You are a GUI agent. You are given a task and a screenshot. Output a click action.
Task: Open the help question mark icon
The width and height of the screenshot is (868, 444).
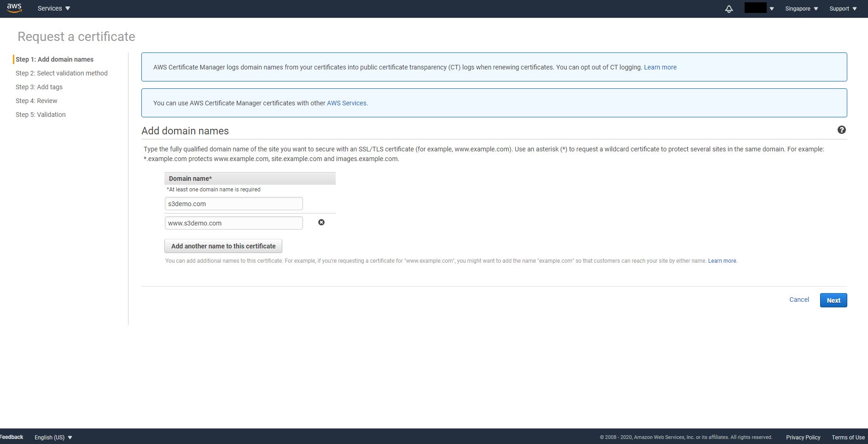(x=842, y=130)
